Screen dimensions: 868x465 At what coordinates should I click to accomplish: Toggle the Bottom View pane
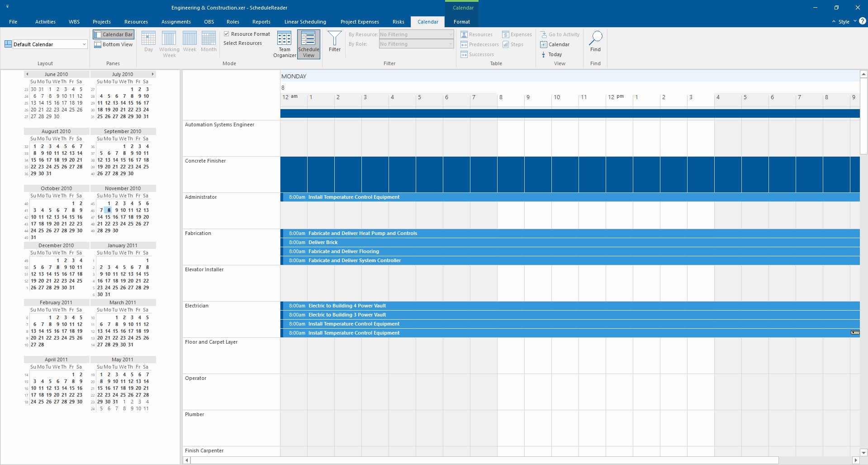(113, 44)
